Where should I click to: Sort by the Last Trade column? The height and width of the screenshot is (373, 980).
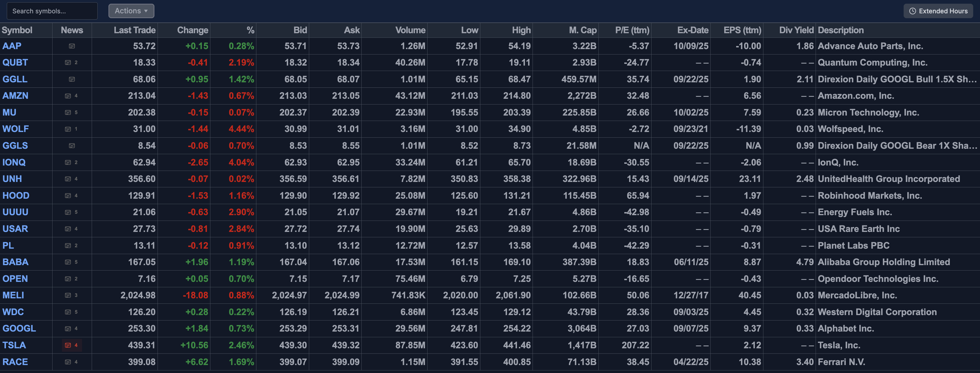[134, 30]
